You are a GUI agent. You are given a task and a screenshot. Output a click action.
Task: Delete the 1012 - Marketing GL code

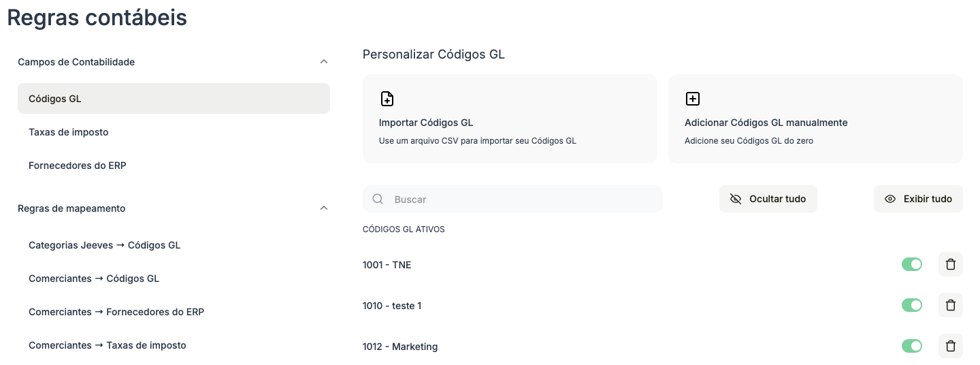click(951, 346)
